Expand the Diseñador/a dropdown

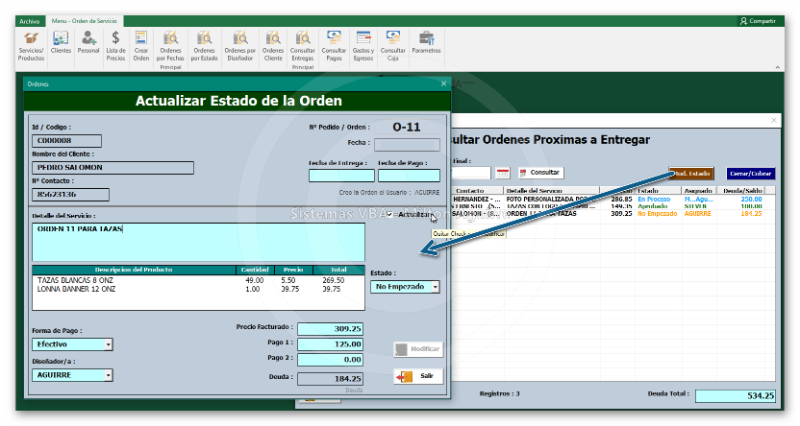tap(108, 375)
